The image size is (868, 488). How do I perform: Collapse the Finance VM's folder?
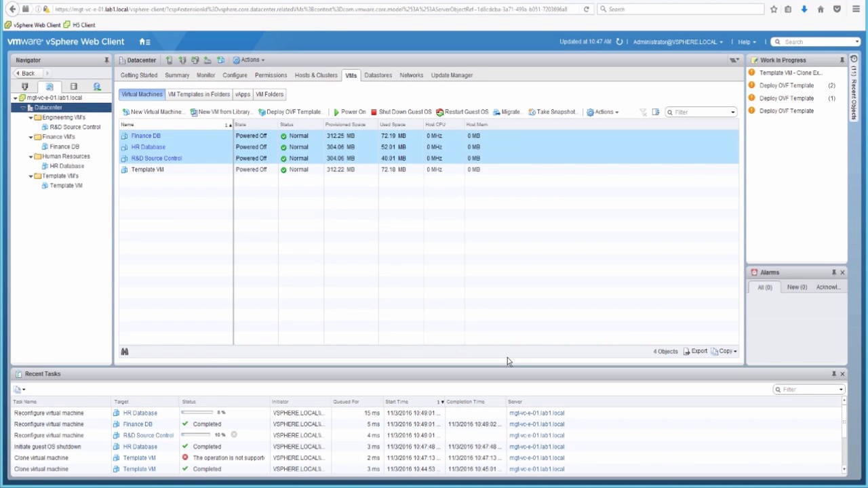pos(31,137)
